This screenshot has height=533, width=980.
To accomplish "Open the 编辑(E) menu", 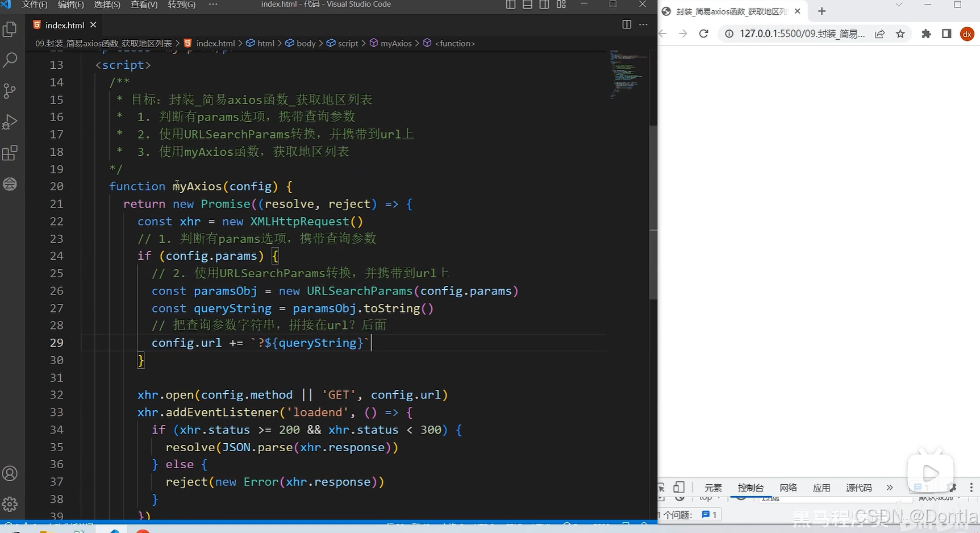I will click(70, 4).
